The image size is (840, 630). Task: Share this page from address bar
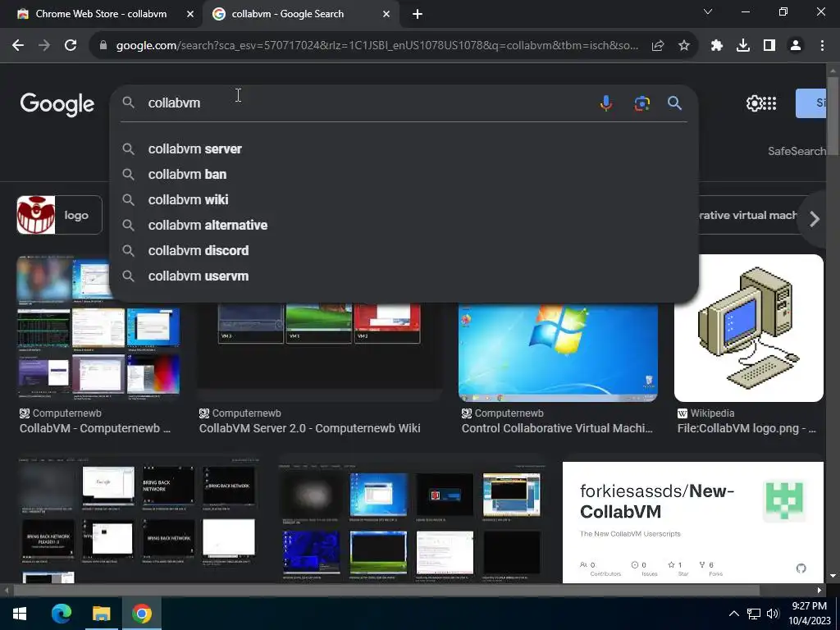tap(658, 46)
